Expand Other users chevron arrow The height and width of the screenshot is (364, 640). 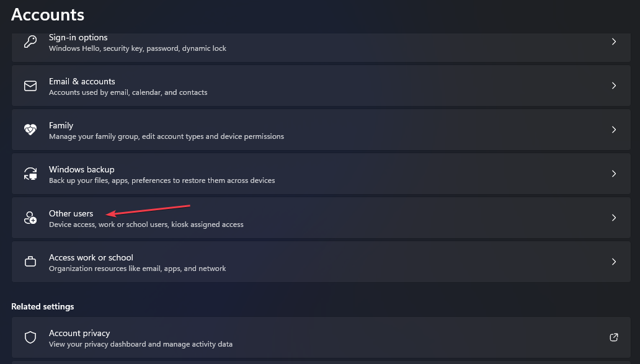point(614,218)
